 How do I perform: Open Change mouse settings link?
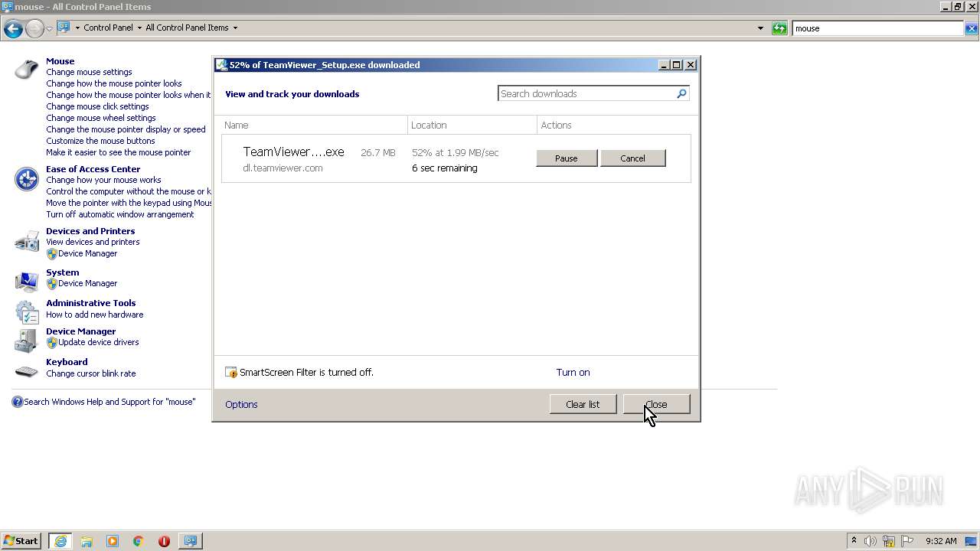tap(89, 72)
